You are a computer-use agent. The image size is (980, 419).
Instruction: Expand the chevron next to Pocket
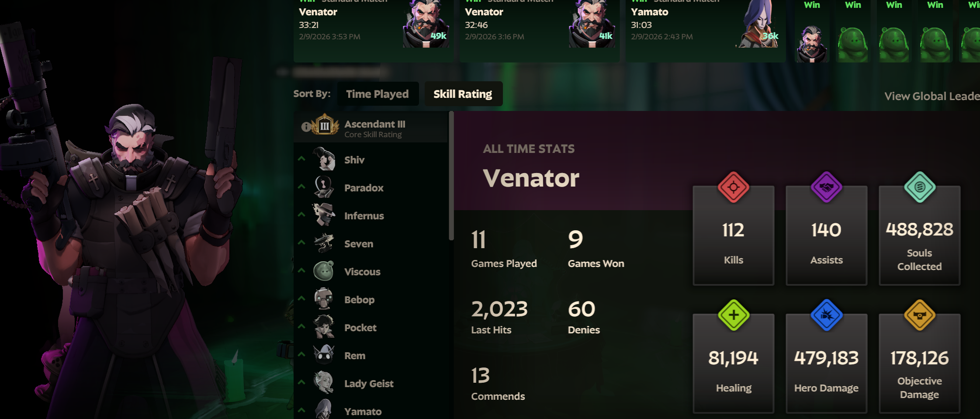[x=301, y=326]
